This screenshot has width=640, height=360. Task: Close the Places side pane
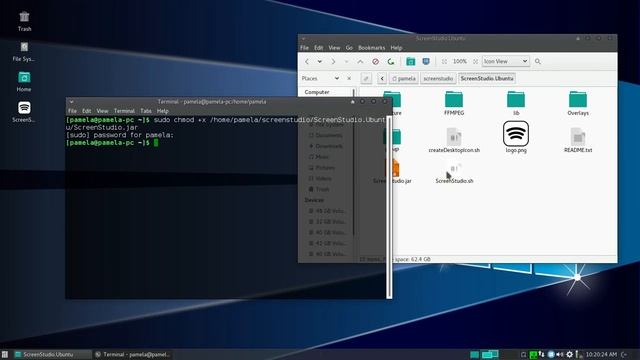[349, 78]
